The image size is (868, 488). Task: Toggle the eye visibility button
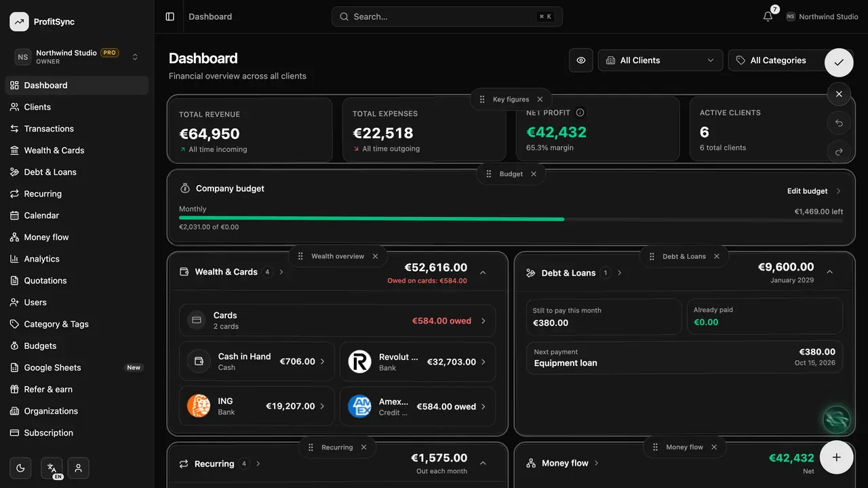click(x=581, y=60)
